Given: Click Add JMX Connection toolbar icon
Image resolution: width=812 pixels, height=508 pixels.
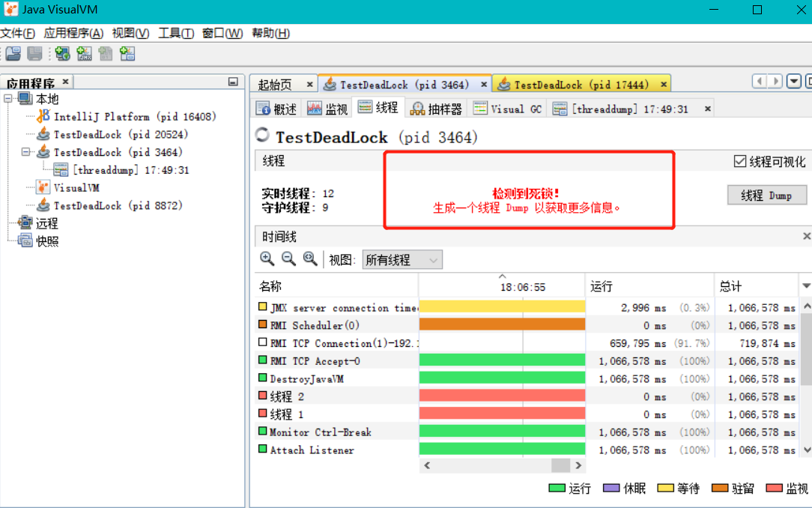Looking at the screenshot, I should click(84, 53).
